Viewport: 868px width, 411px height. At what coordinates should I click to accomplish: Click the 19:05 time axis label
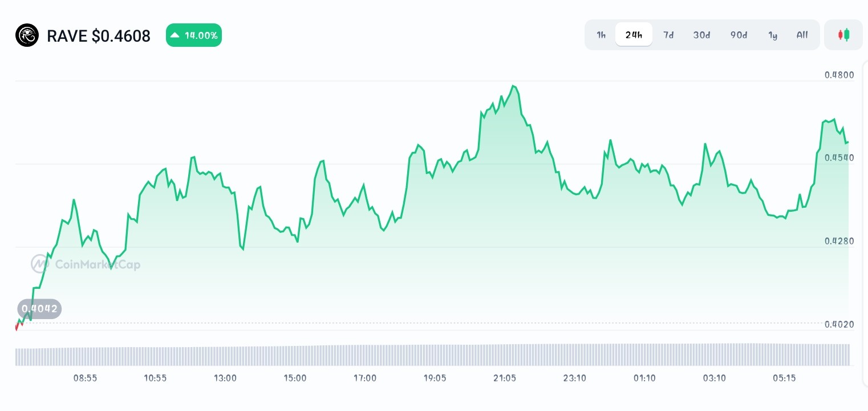[435, 378]
